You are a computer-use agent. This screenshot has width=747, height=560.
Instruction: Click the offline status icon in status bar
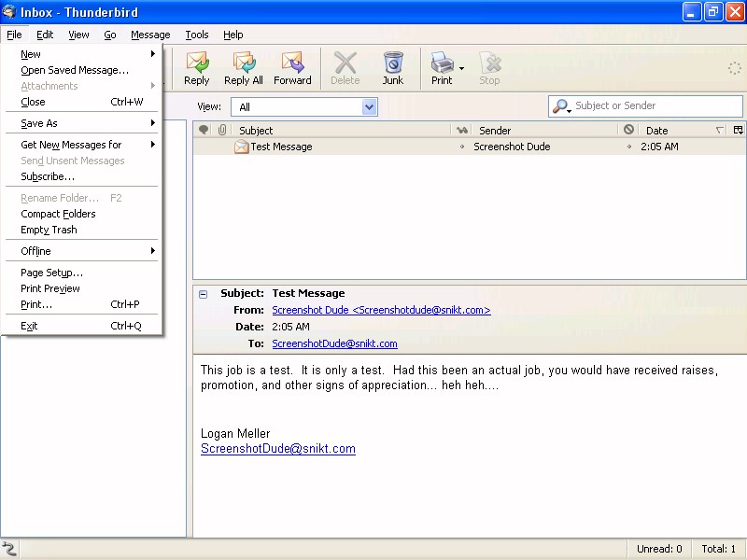[9, 549]
